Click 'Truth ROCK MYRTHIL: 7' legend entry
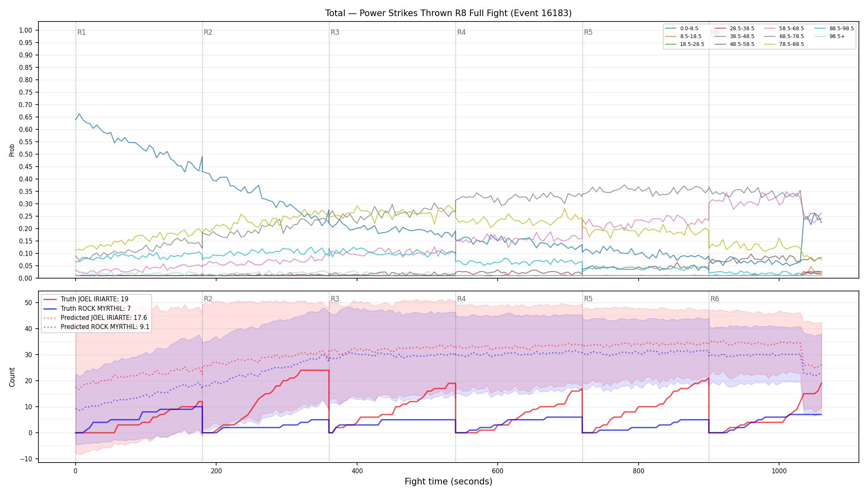 click(x=95, y=308)
